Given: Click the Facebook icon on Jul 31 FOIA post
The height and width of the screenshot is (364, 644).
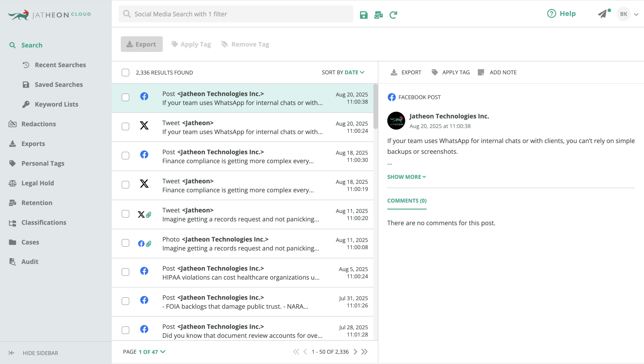Looking at the screenshot, I should 144,300.
